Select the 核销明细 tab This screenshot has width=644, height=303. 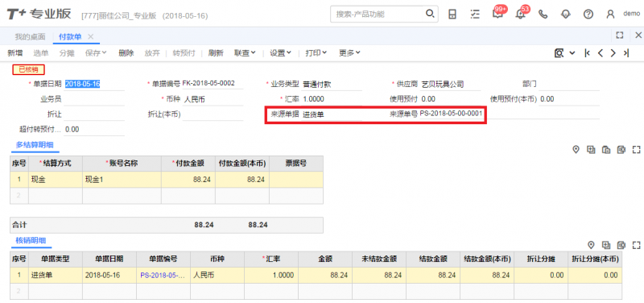pos(31,240)
